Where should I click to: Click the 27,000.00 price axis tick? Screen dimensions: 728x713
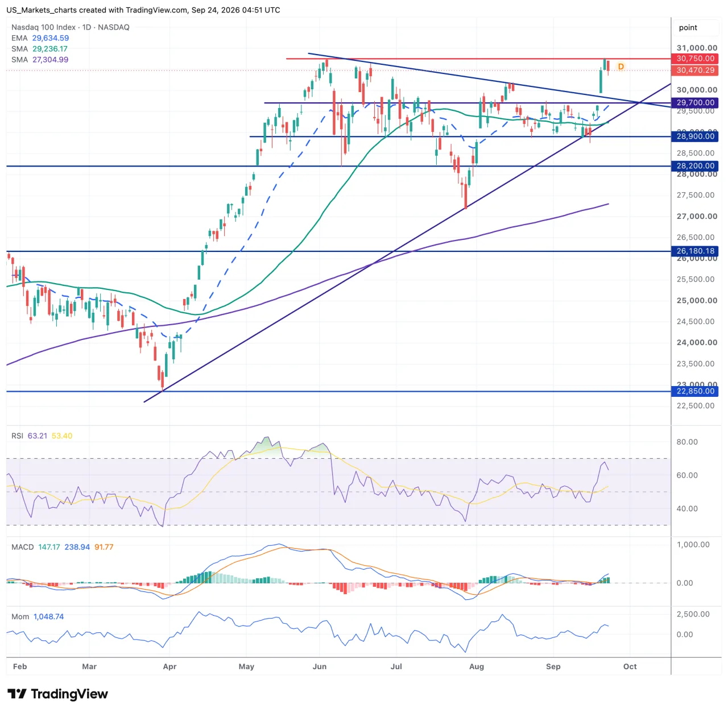tap(697, 217)
